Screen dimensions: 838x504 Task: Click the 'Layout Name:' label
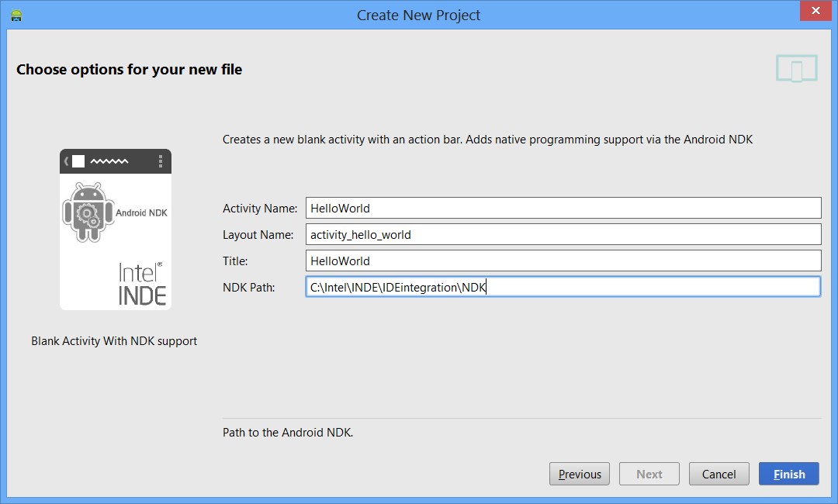pyautogui.click(x=258, y=234)
